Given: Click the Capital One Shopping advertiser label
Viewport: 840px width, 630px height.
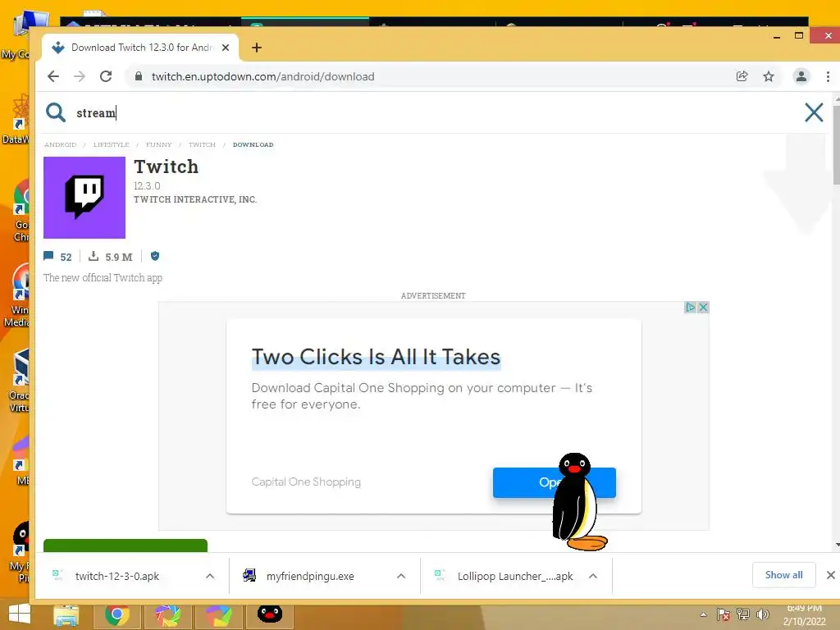Looking at the screenshot, I should pyautogui.click(x=306, y=482).
